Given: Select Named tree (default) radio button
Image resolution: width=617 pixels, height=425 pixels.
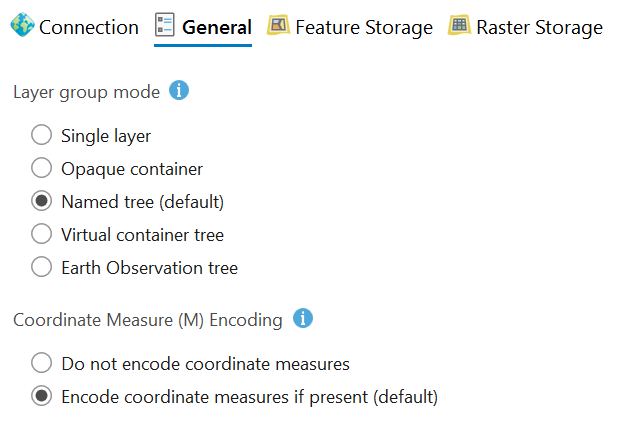Looking at the screenshot, I should point(41,201).
